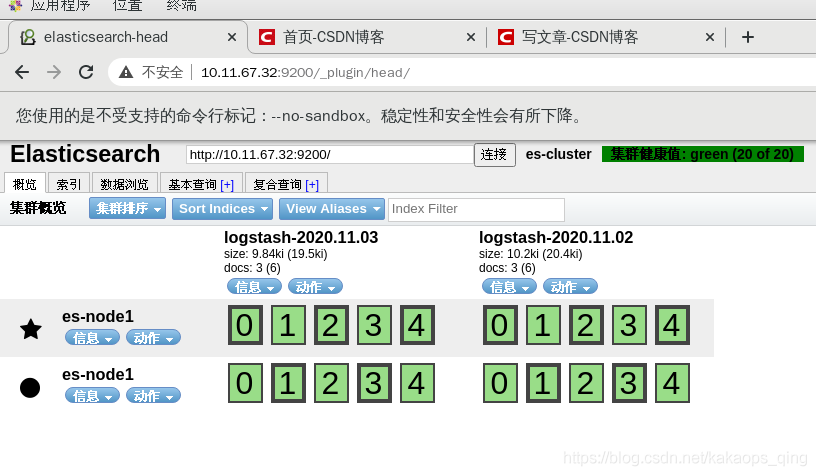Click the applications menu icon in top bar
This screenshot has height=476, width=816.
coord(16,6)
